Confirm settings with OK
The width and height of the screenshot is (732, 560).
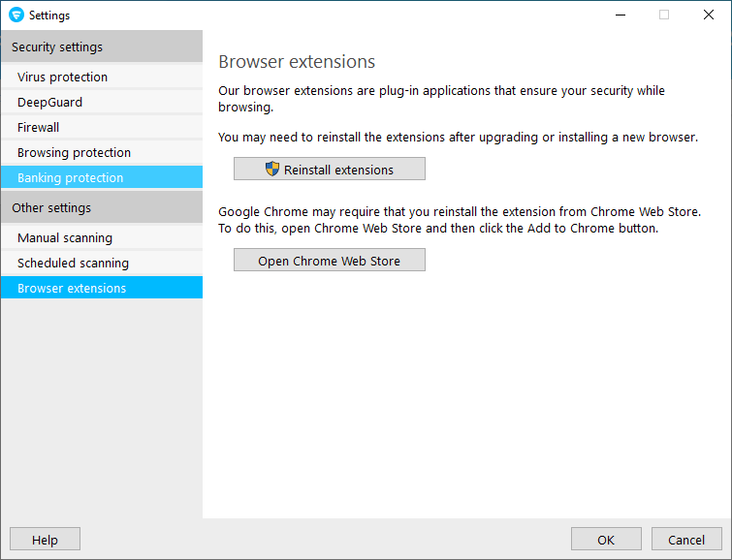click(606, 540)
